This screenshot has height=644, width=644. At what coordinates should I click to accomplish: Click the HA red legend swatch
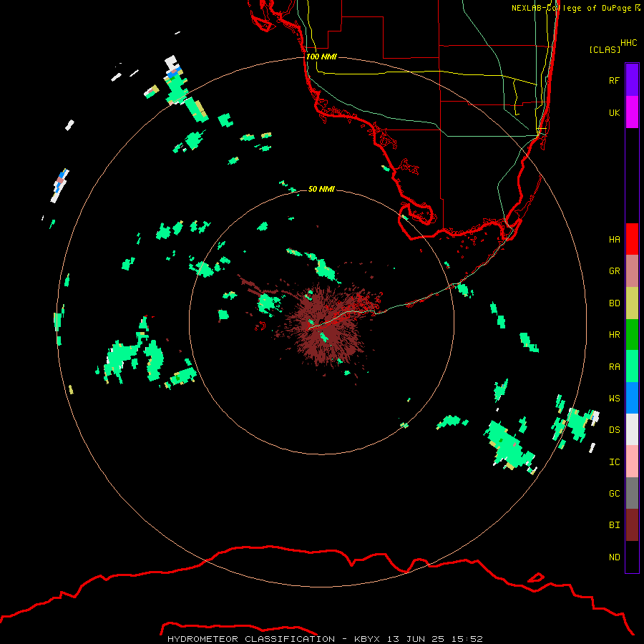pos(632,239)
